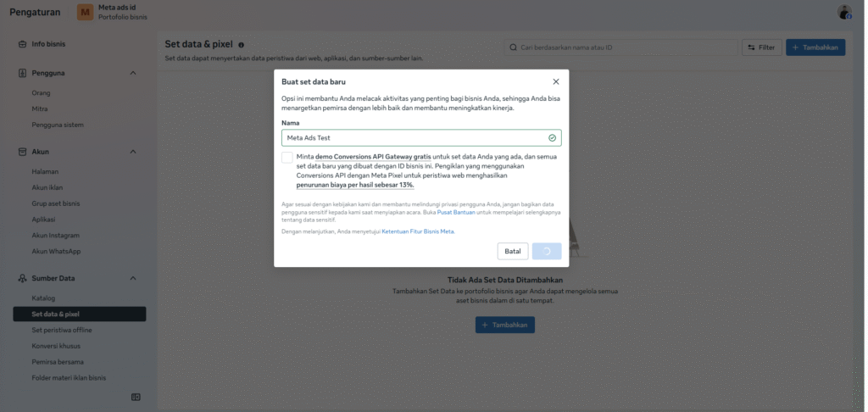Viewport: 868px width, 412px height.
Task: Click the Pengguna section icon
Action: (x=22, y=73)
